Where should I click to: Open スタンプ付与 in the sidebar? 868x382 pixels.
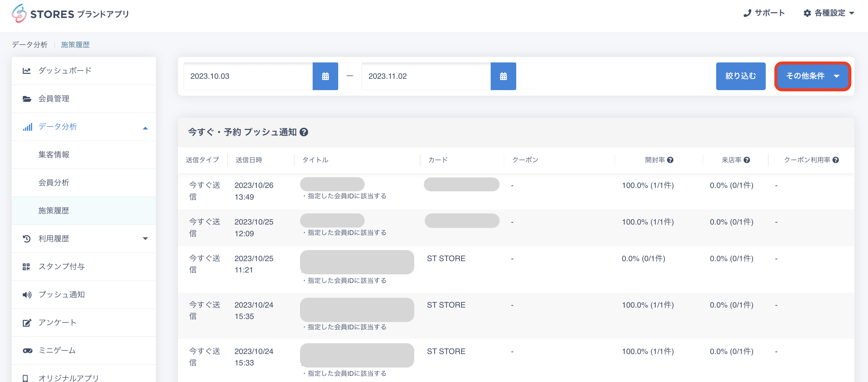[61, 267]
